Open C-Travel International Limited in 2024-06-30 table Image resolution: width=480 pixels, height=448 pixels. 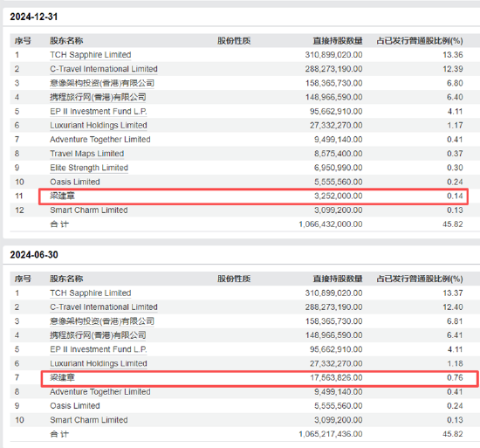pos(104,307)
